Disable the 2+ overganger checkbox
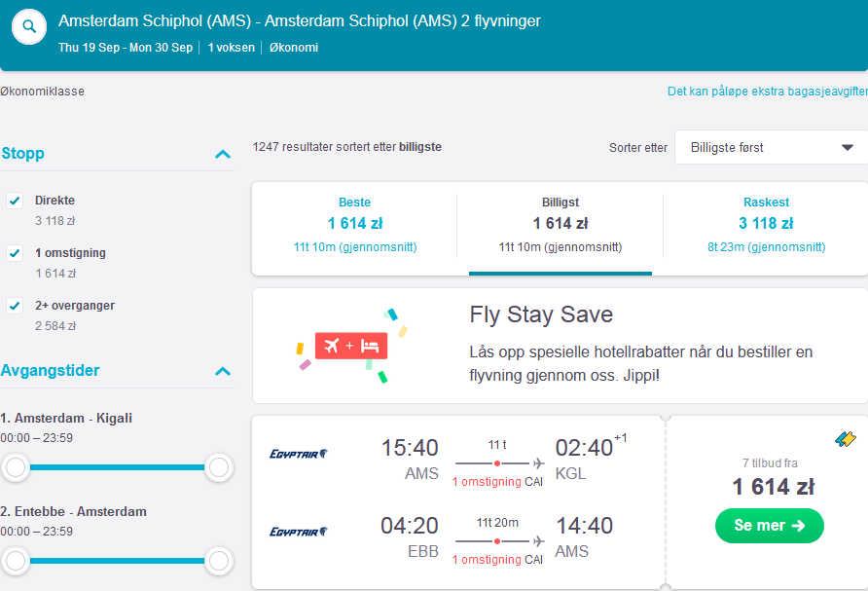Screen dimensions: 868x591 pyautogui.click(x=15, y=306)
